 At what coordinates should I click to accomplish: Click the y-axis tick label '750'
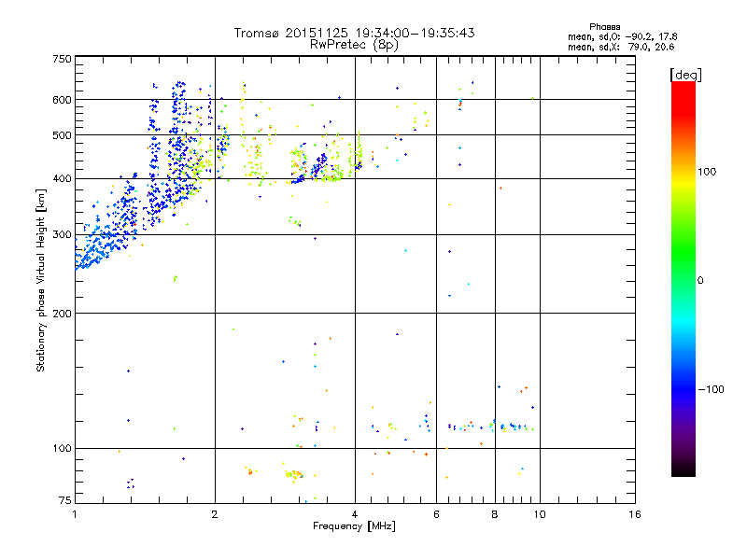(62, 59)
